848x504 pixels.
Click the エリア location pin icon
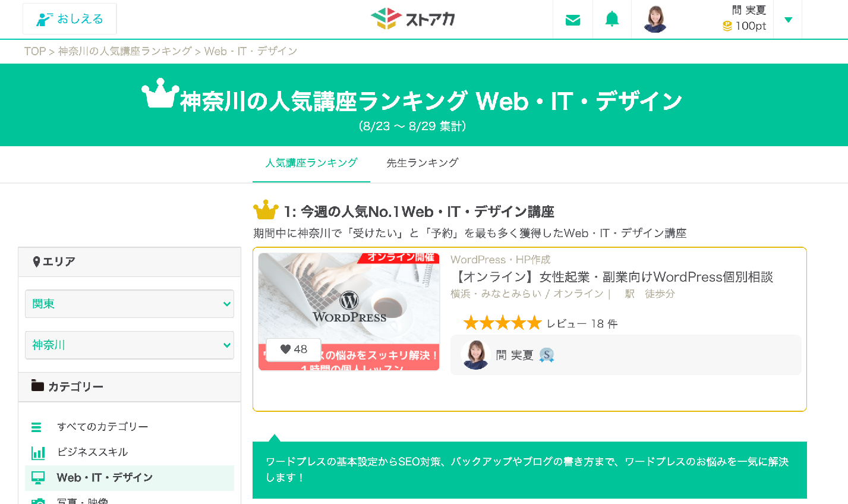click(x=36, y=262)
